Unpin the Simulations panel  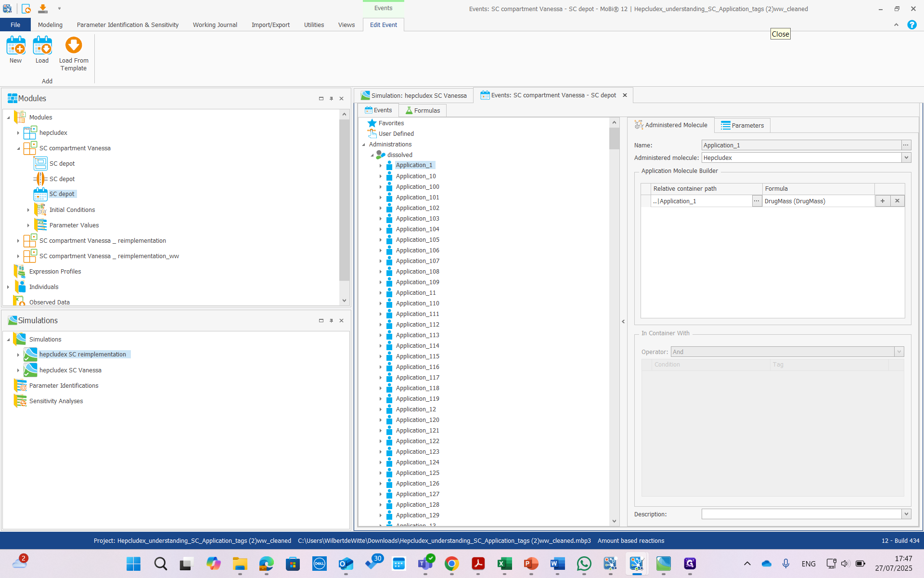coord(331,320)
